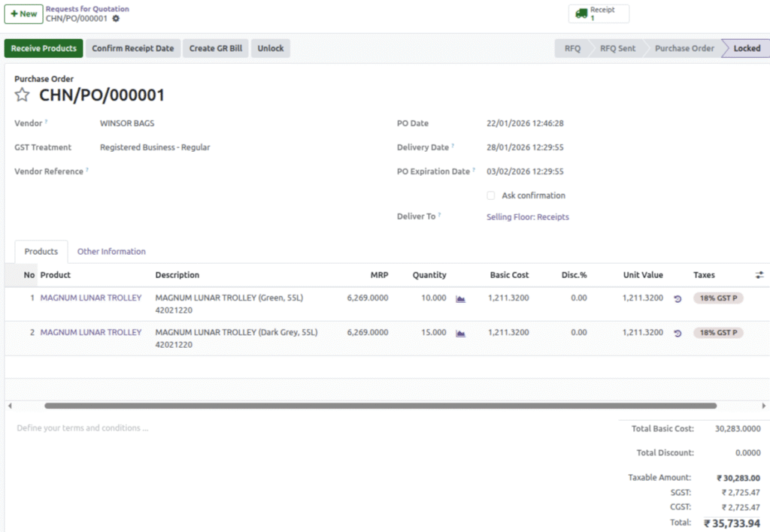Click the Receive Products button

point(43,48)
